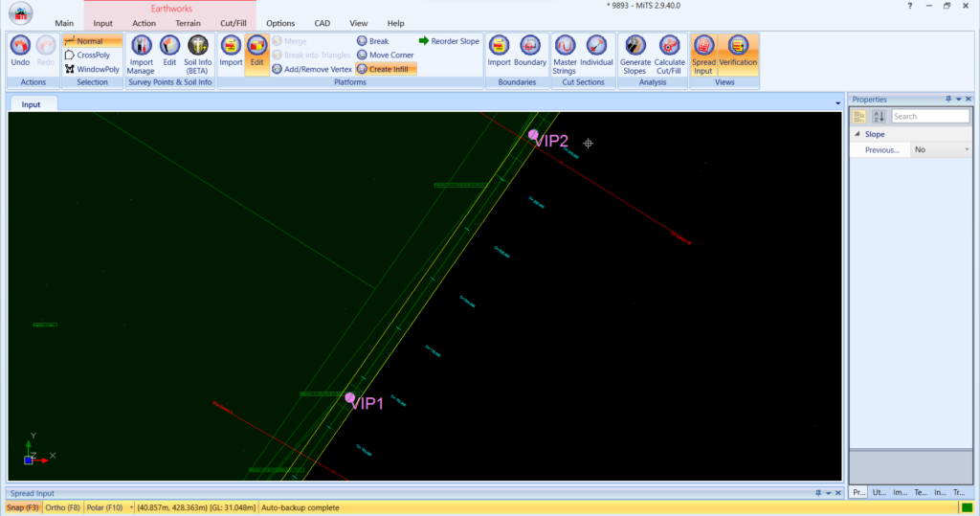
Task: Toggle Snap (F3)
Action: (23, 508)
